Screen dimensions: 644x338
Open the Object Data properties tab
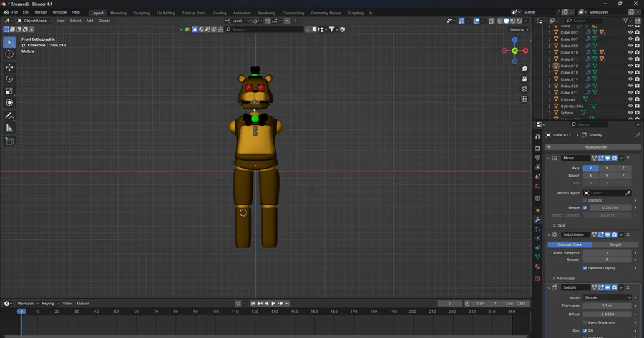pyautogui.click(x=537, y=257)
